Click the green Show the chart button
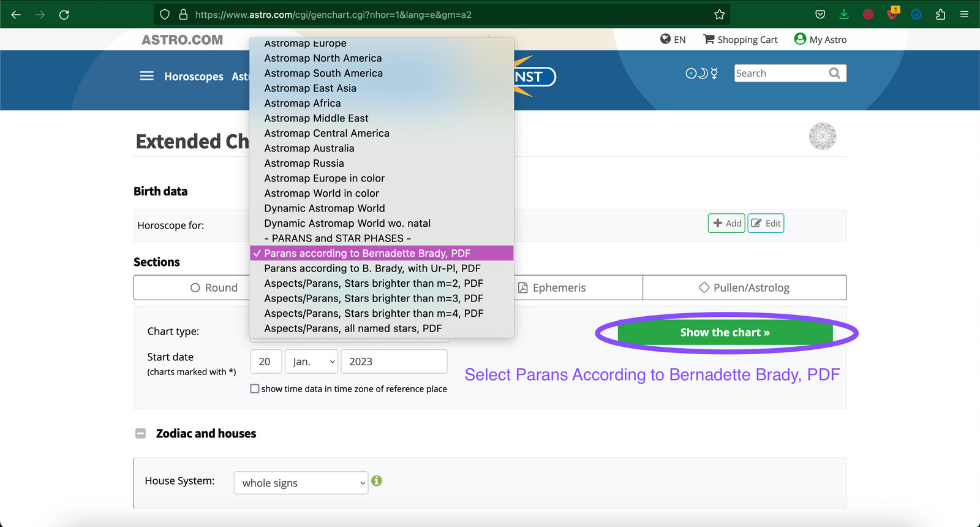980x527 pixels. point(725,332)
